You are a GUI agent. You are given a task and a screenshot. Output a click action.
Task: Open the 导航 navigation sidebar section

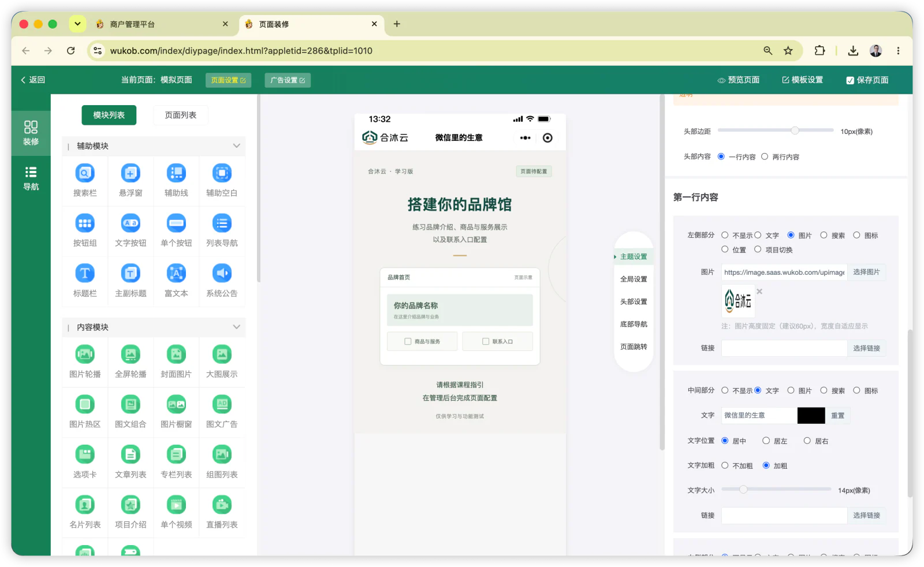[x=31, y=178]
